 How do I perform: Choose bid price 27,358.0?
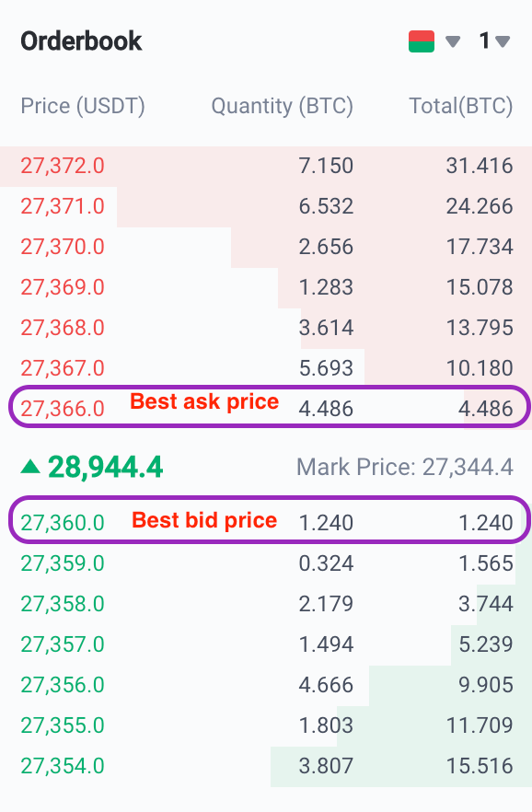63,604
